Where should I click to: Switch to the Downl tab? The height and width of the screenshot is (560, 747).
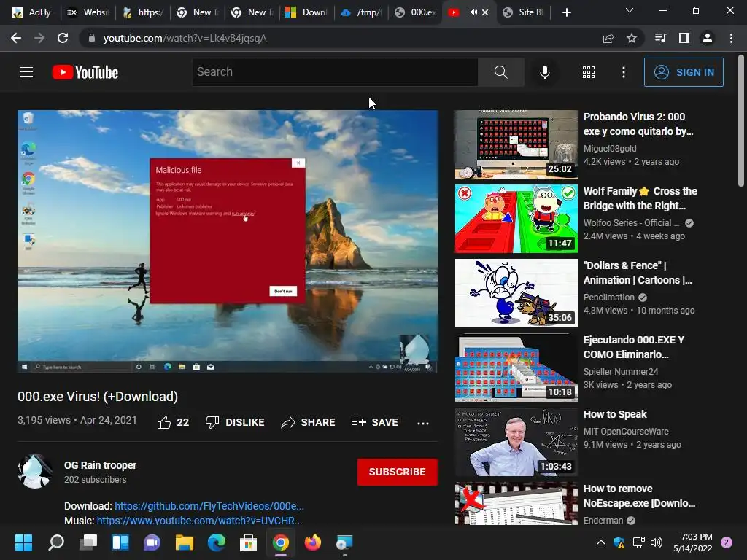306,12
